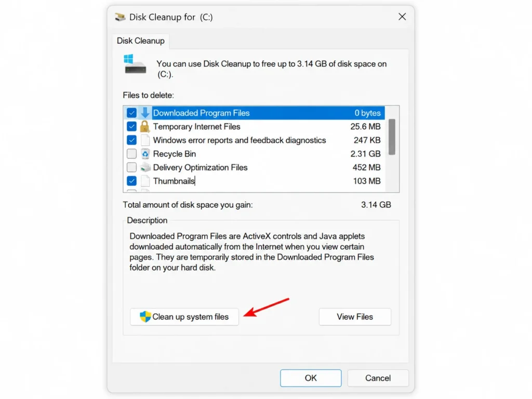532x399 pixels.
Task: Click the Thumbnails file icon
Action: [145, 181]
